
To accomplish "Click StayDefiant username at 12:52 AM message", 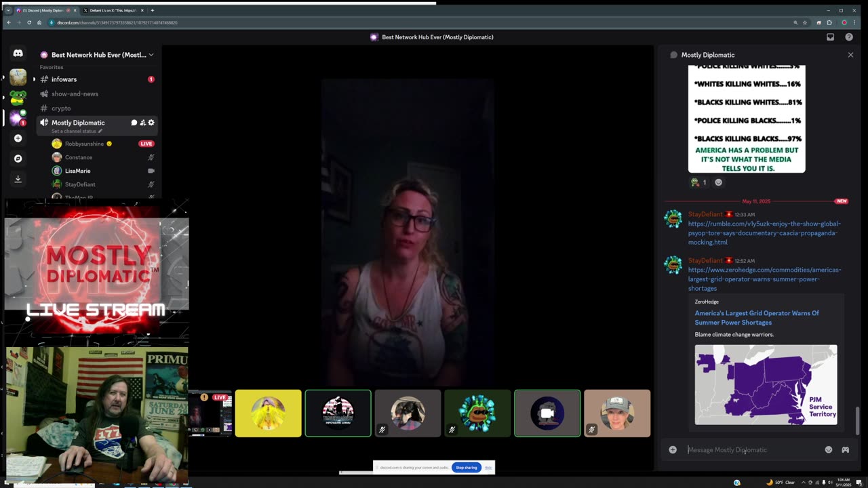I will 707,260.
